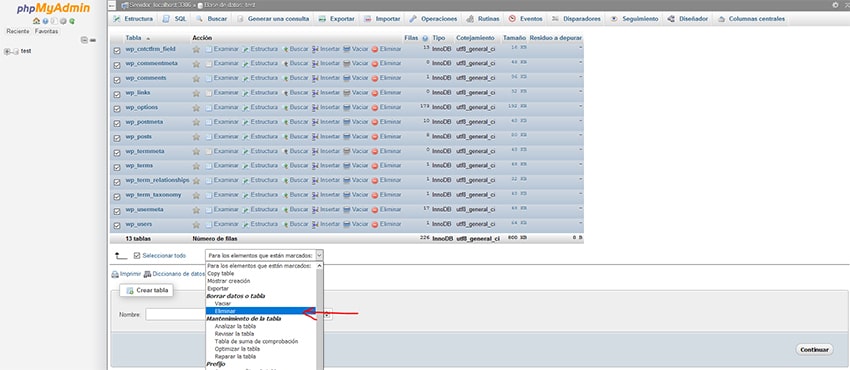Choose Tabla de suma de comprobación option
The height and width of the screenshot is (370, 850).
coord(260,341)
